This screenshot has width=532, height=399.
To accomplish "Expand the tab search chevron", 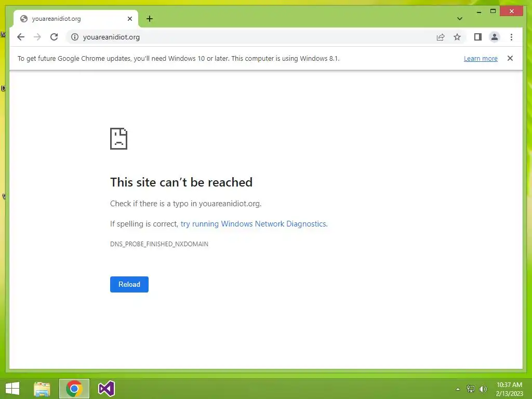I will (x=459, y=19).
